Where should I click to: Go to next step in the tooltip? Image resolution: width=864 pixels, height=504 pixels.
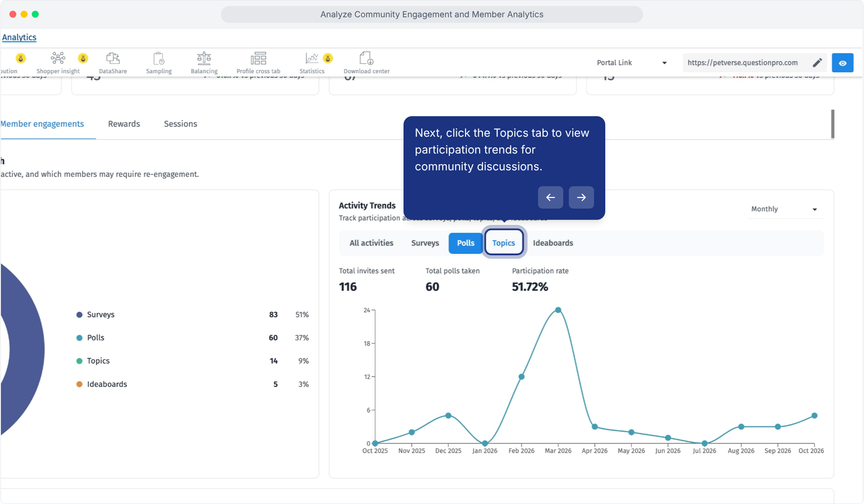click(x=581, y=197)
